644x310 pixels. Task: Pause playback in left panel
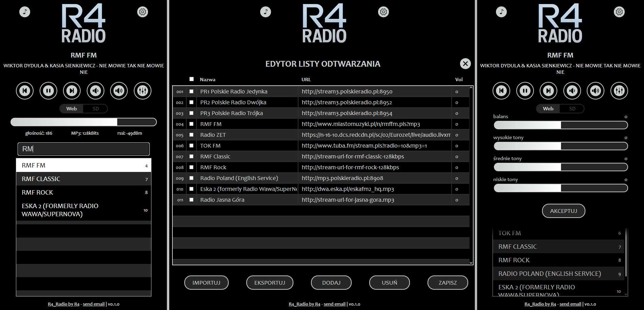(48, 91)
